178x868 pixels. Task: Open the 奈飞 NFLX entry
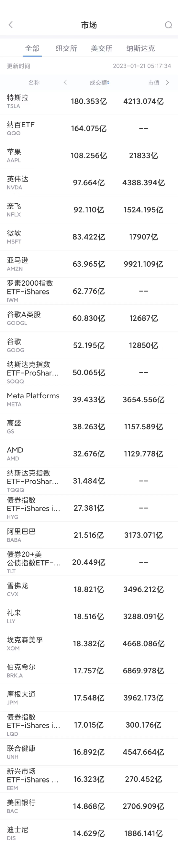pos(89,210)
